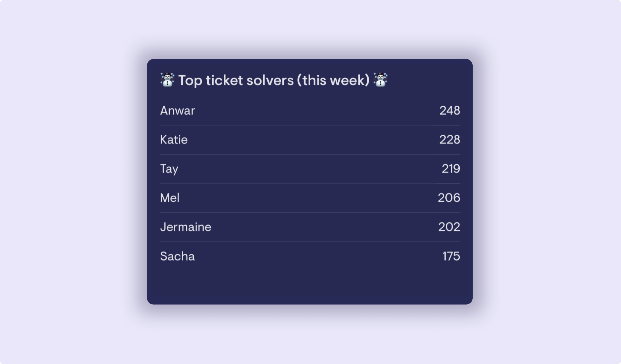Viewport: 621px width, 364px height.
Task: Click Katie's score of 228
Action: [449, 140]
